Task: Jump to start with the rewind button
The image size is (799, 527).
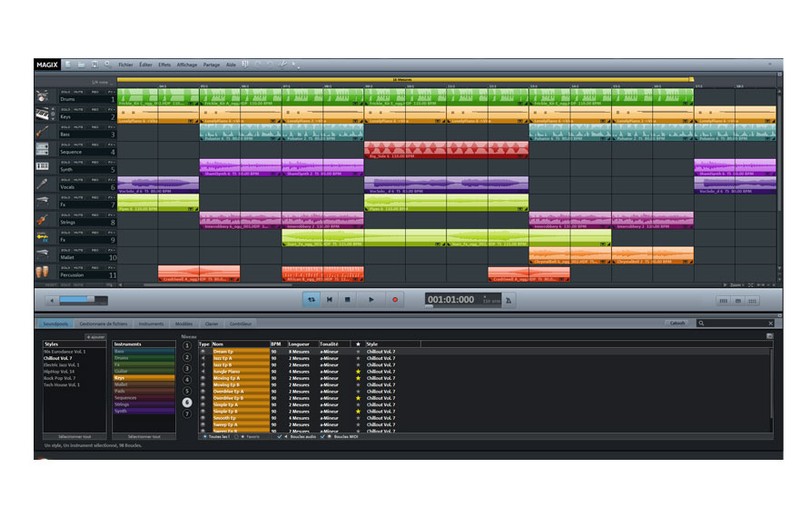Action: coord(330,300)
